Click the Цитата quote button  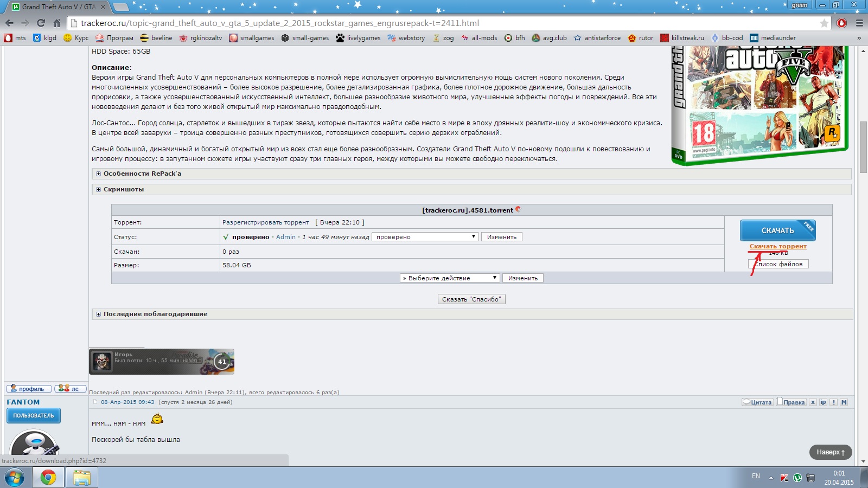757,402
